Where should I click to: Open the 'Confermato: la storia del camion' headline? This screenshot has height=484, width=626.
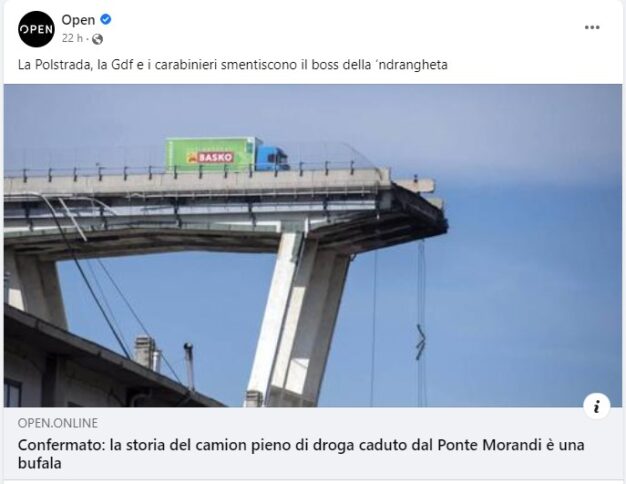(301, 454)
